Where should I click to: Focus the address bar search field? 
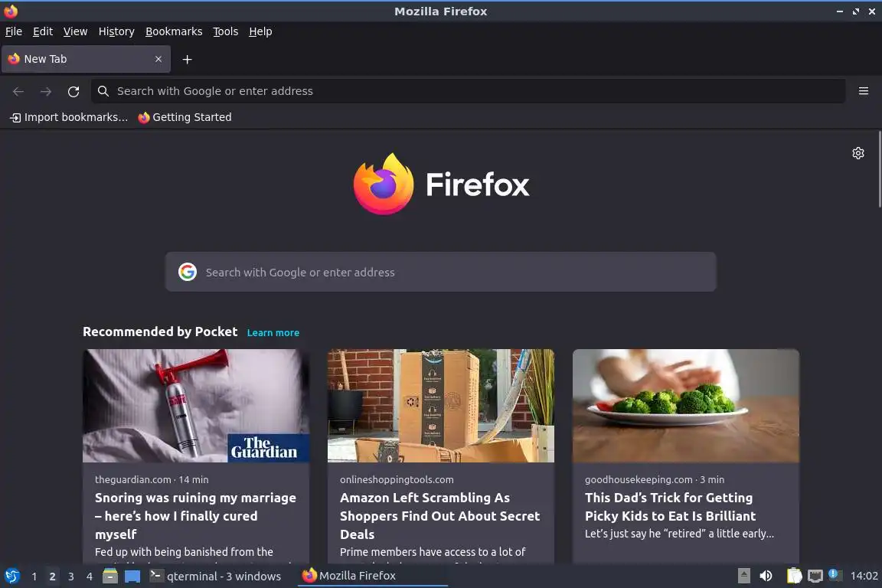[x=468, y=91]
